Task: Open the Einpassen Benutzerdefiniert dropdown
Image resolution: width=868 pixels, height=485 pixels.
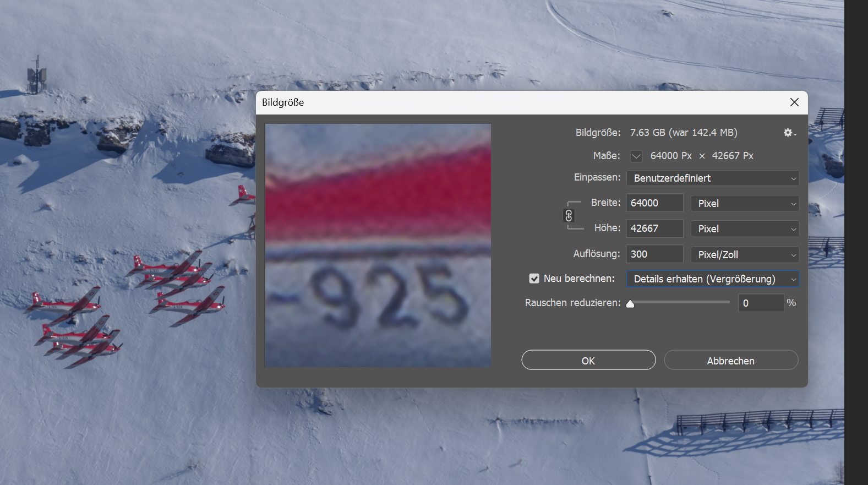Action: click(x=713, y=178)
